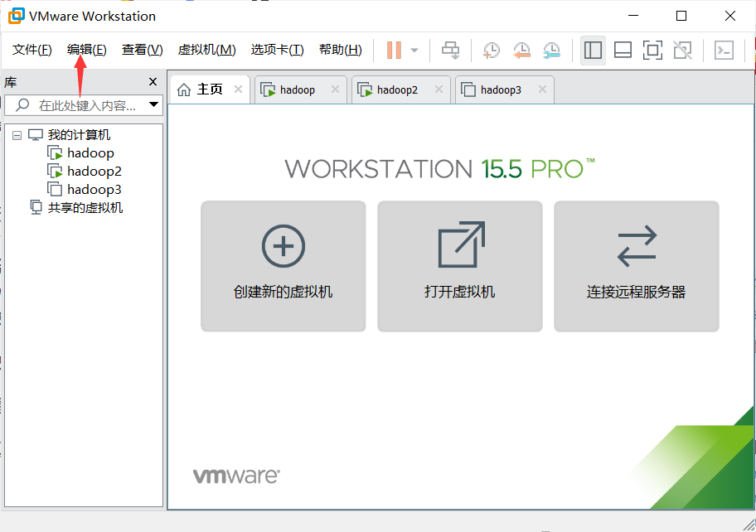Close the hadoop3 tab
Image resolution: width=756 pixels, height=532 pixels.
tap(542, 89)
